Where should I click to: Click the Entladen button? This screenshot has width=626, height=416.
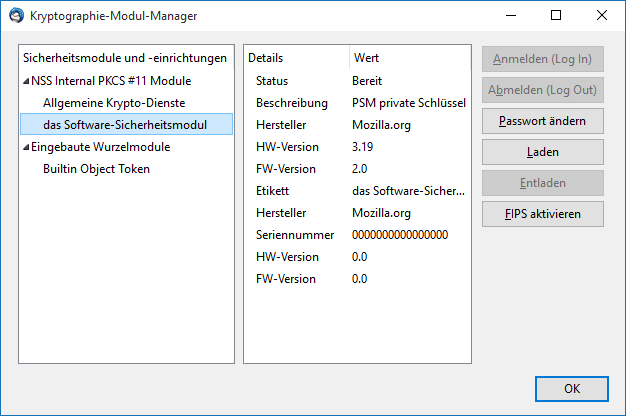click(543, 183)
